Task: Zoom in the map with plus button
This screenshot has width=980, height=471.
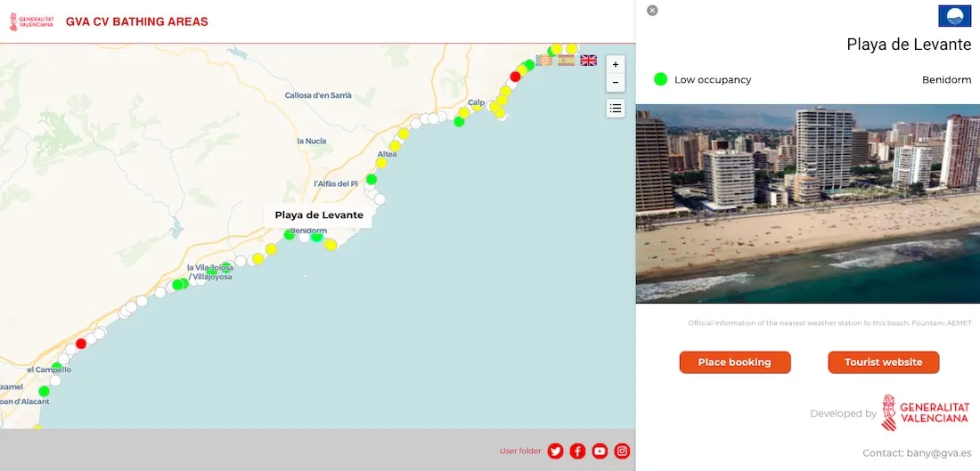Action: [615, 64]
